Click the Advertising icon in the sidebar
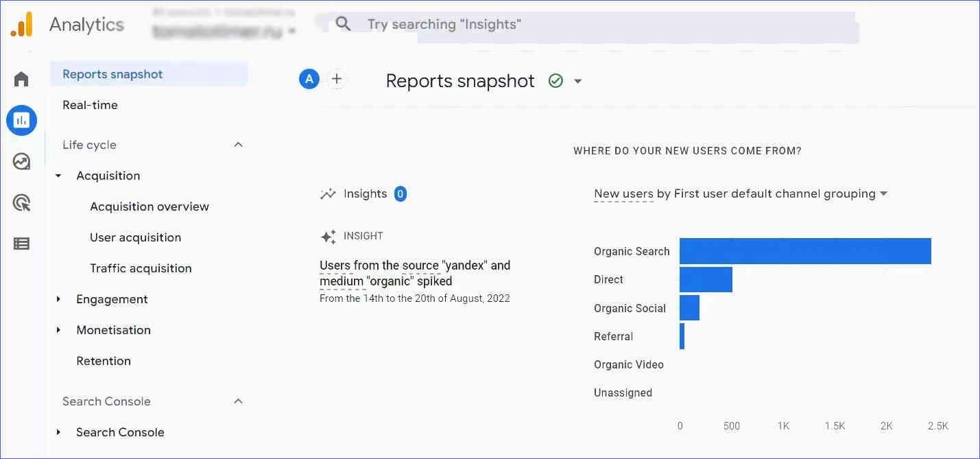 coord(21,202)
